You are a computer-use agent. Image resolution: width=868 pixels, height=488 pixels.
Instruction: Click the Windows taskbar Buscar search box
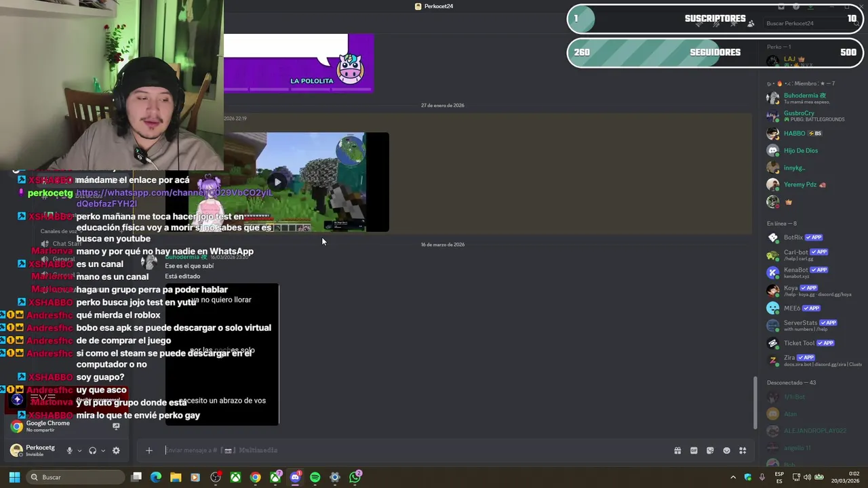coord(75,477)
